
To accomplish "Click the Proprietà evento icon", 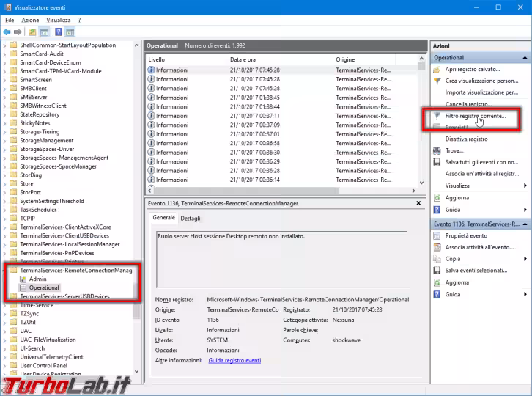I will click(437, 235).
